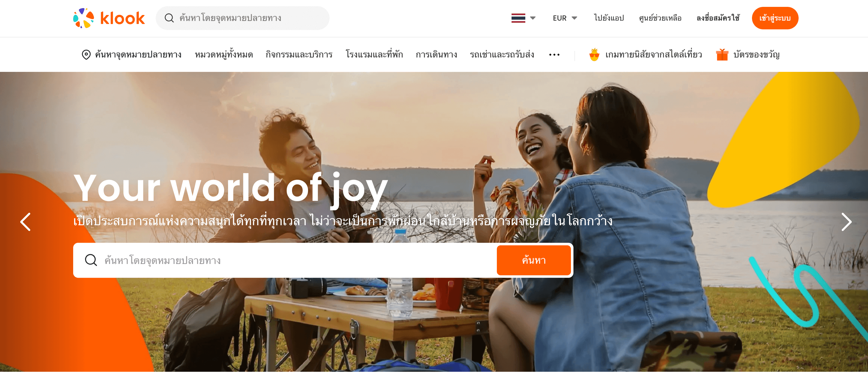Click the orange เข้าสู่ระบบ login button
Viewport: 868px width, 378px height.
(x=775, y=18)
